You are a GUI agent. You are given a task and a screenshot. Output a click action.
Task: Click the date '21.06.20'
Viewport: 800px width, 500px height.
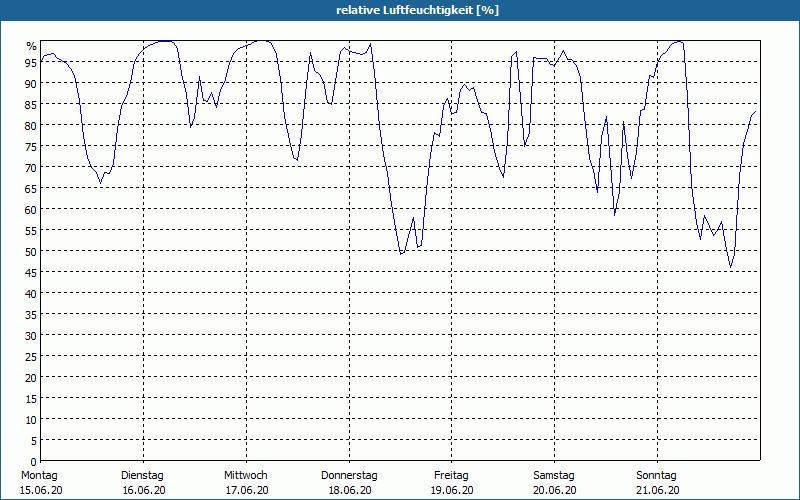pos(658,490)
